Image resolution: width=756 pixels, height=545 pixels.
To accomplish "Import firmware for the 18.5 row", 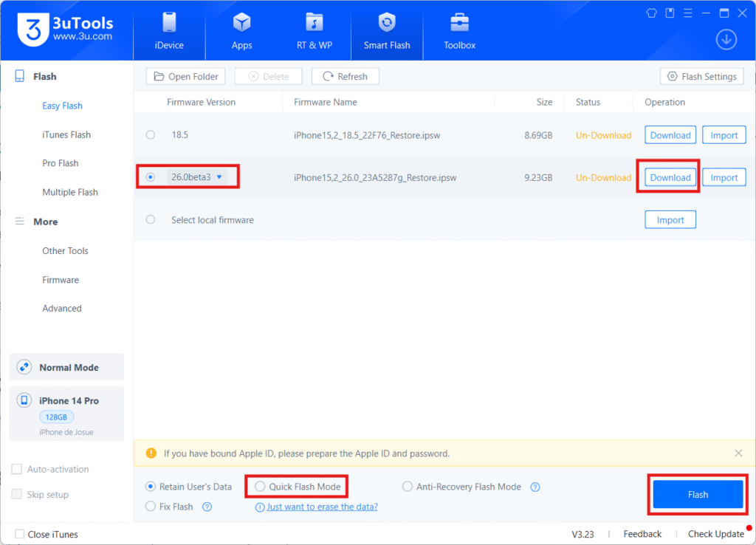I will [724, 135].
